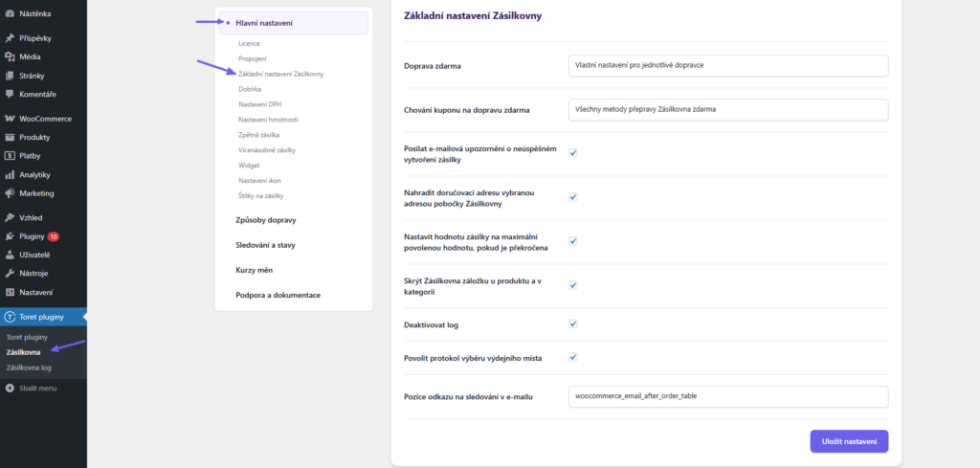Click the Uživatelé user icon
The width and height of the screenshot is (980, 468).
coord(10,255)
